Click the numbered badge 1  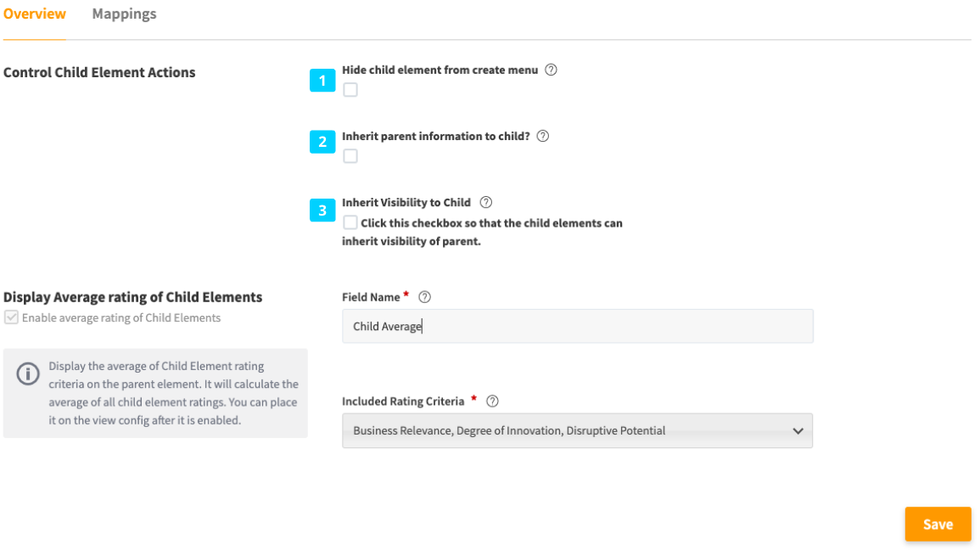click(322, 81)
